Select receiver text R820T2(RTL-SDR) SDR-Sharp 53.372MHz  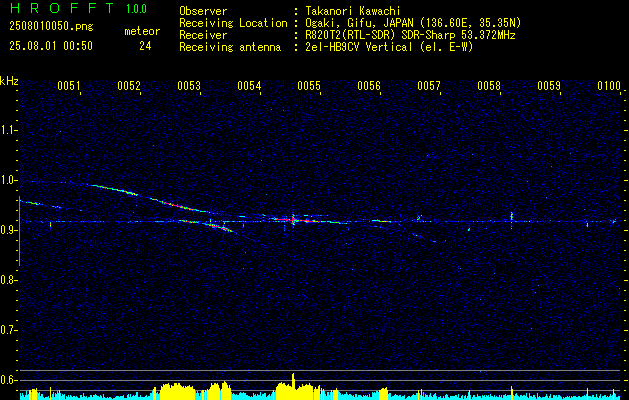pyautogui.click(x=410, y=35)
